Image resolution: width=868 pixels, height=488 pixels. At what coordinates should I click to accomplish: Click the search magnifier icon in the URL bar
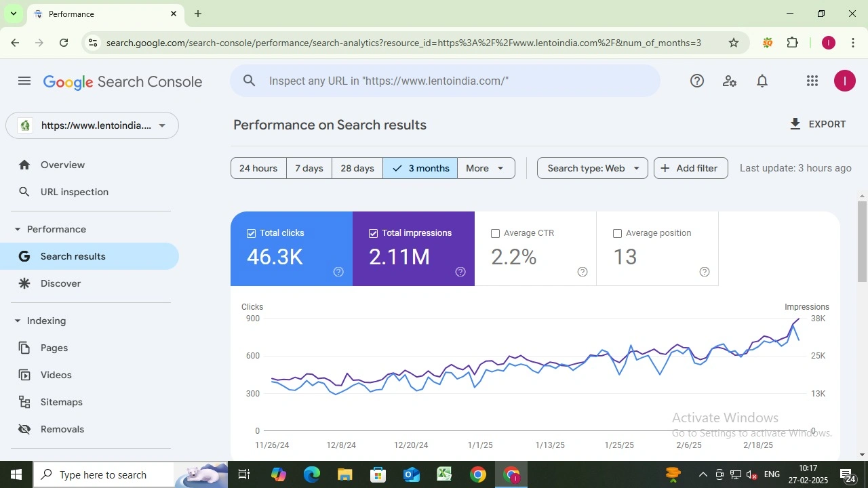click(250, 81)
